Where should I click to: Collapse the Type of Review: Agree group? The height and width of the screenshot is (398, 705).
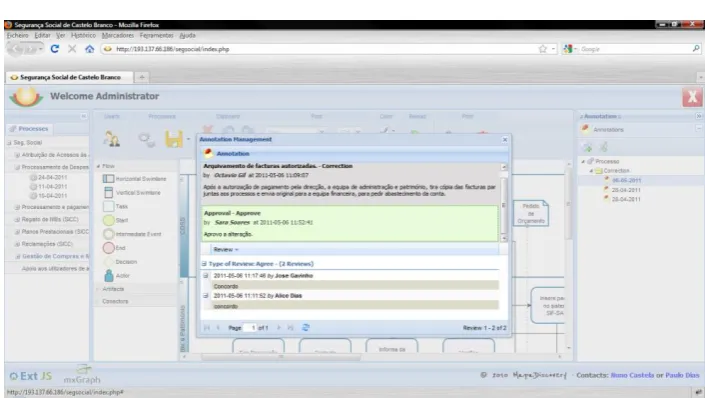[x=204, y=264]
